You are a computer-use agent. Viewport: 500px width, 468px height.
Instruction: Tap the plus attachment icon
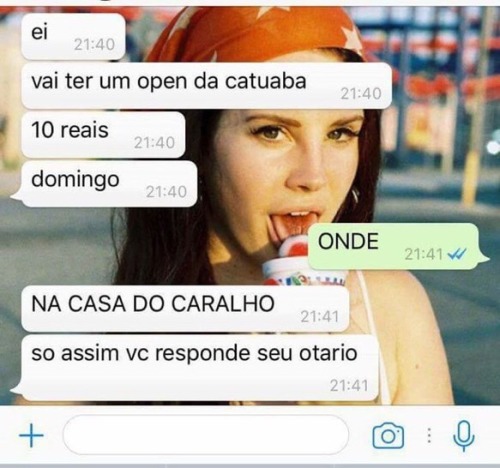click(31, 435)
